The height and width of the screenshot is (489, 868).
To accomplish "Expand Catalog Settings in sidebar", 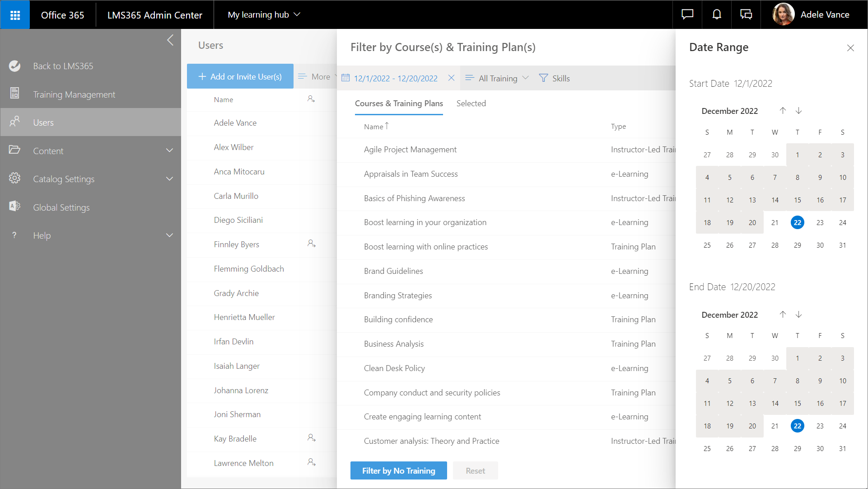I will pyautogui.click(x=169, y=179).
